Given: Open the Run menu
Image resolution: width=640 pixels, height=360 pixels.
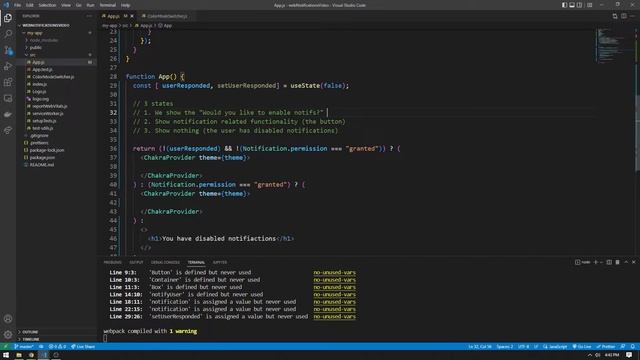Looking at the screenshot, I should 90,5.
